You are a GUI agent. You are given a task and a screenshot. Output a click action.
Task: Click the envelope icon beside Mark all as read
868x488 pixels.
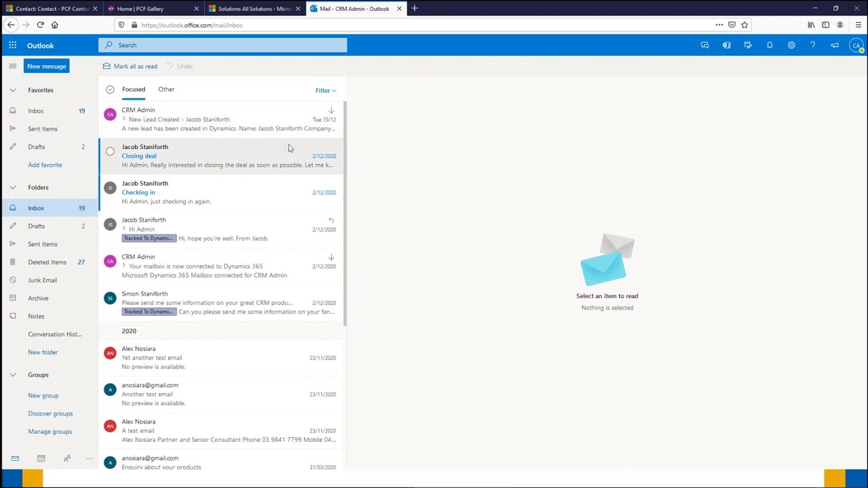(x=106, y=66)
